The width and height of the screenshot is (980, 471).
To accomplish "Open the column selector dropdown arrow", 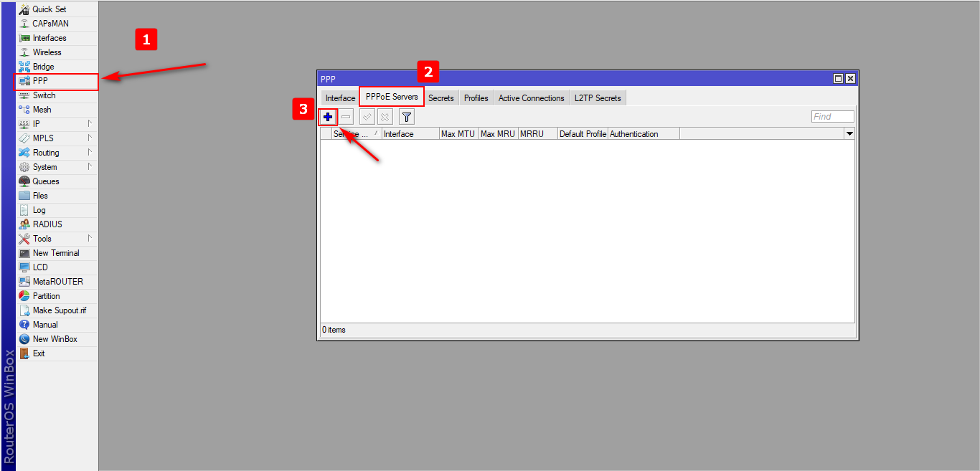I will tap(849, 134).
